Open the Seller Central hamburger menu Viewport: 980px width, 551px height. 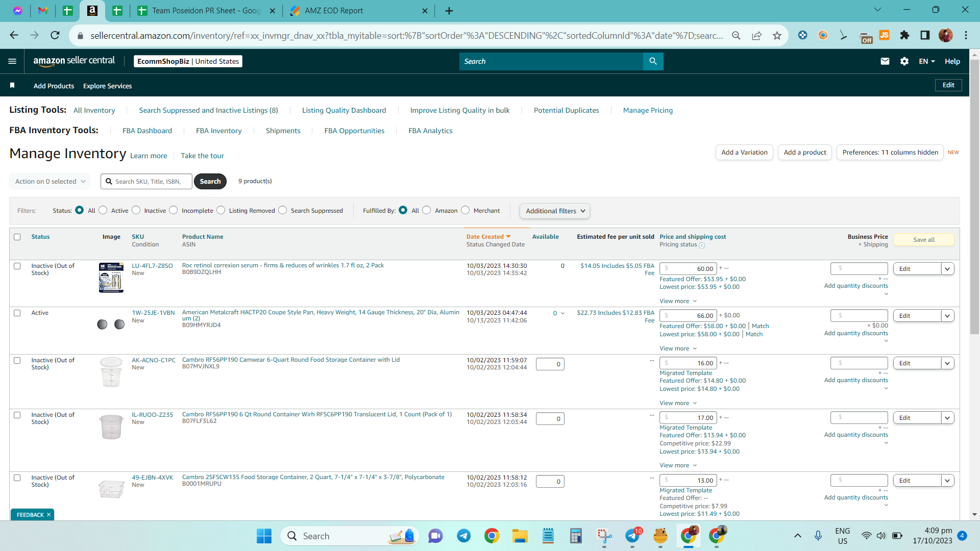point(12,61)
